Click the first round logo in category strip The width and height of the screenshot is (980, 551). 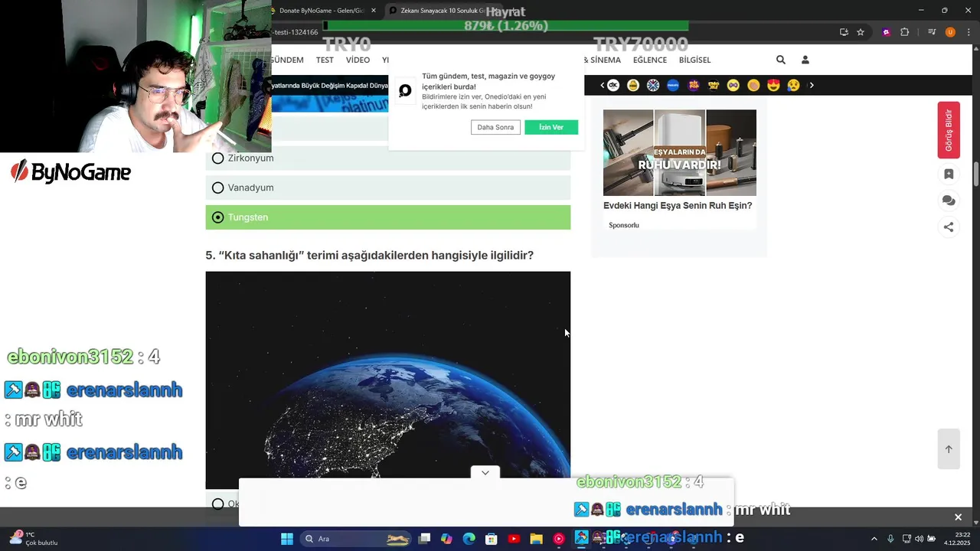(x=612, y=85)
